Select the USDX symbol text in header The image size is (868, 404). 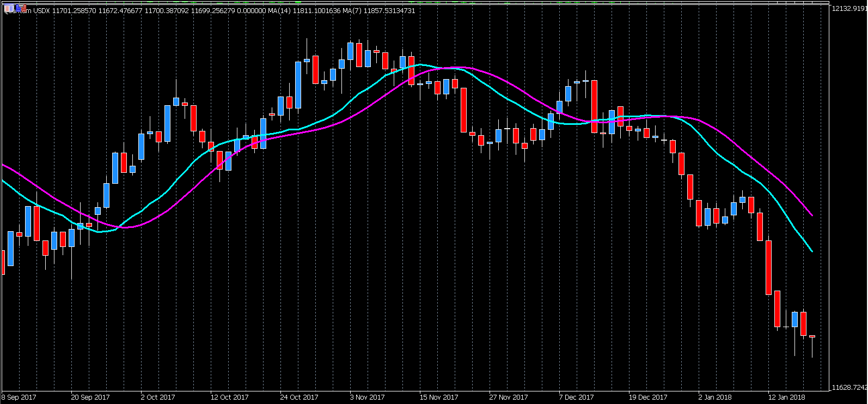click(42, 10)
